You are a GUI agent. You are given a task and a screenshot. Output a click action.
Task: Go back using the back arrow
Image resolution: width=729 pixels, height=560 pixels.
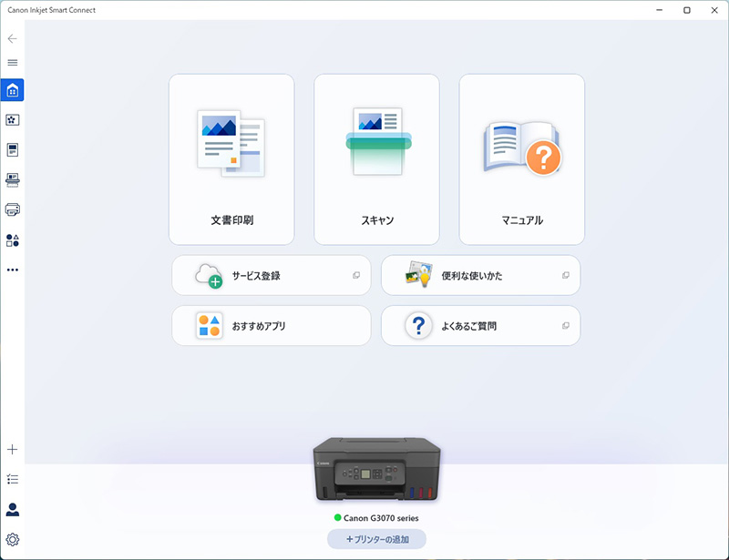[13, 38]
